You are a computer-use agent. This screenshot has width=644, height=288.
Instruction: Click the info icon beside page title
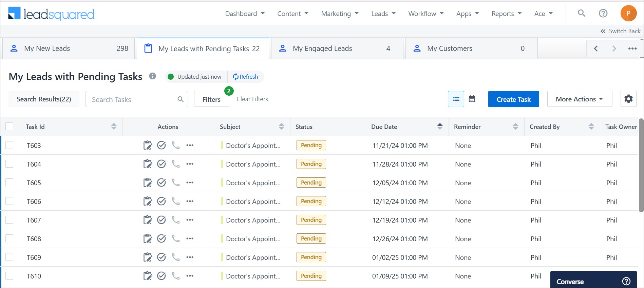[x=153, y=76]
